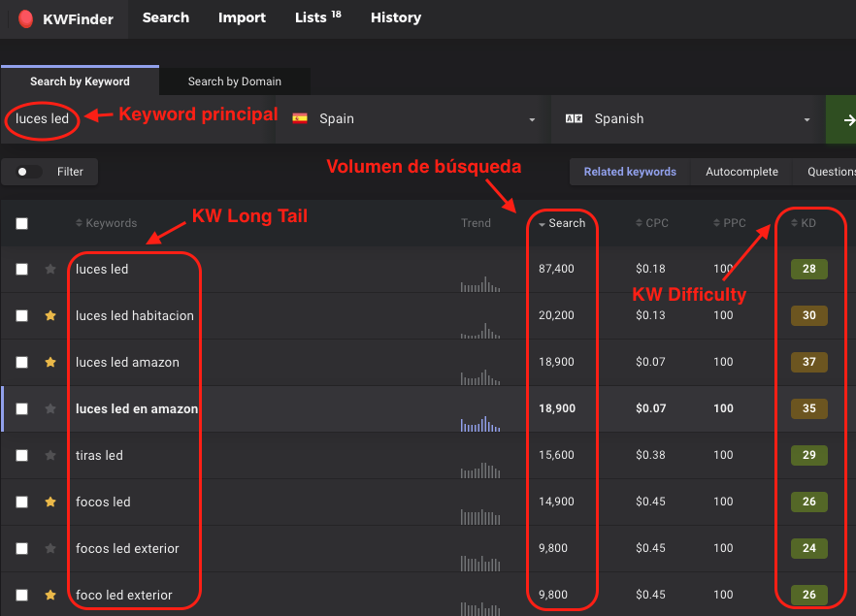Open the Import menu
The image size is (856, 616).
242,17
